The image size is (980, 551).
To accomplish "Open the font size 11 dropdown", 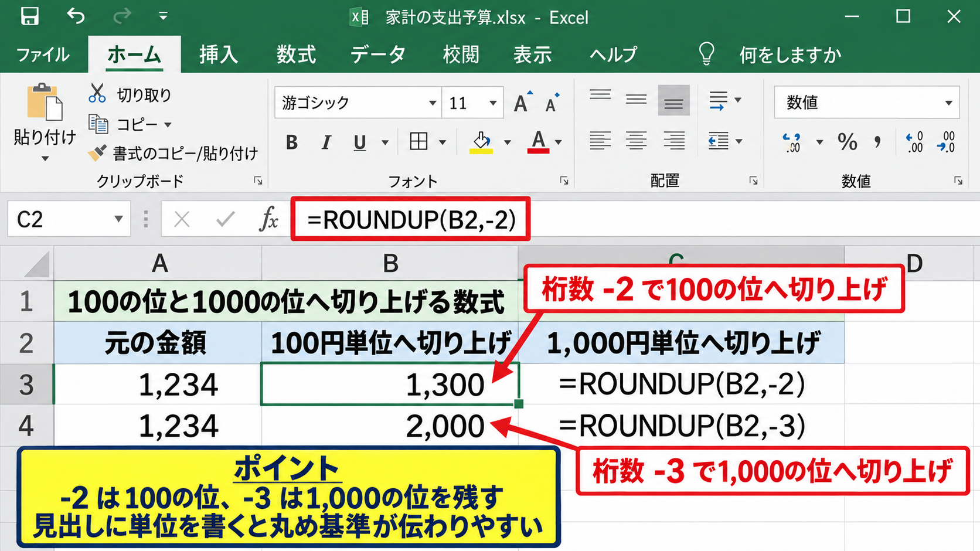I will coord(493,103).
